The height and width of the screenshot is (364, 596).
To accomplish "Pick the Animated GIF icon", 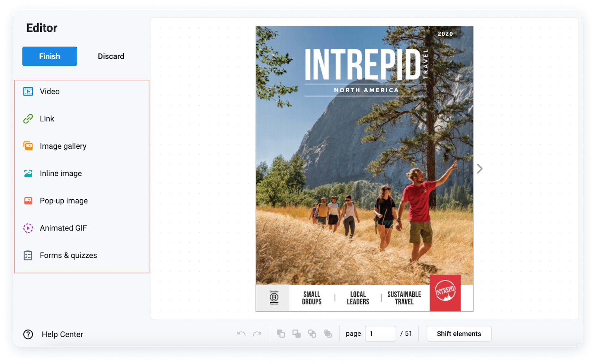I will coord(28,228).
